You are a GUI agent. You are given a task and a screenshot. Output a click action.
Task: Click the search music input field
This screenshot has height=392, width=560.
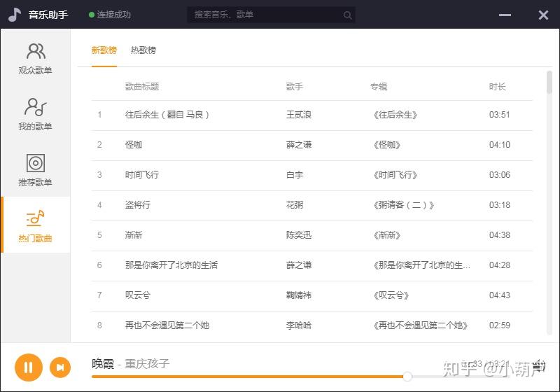tap(266, 15)
